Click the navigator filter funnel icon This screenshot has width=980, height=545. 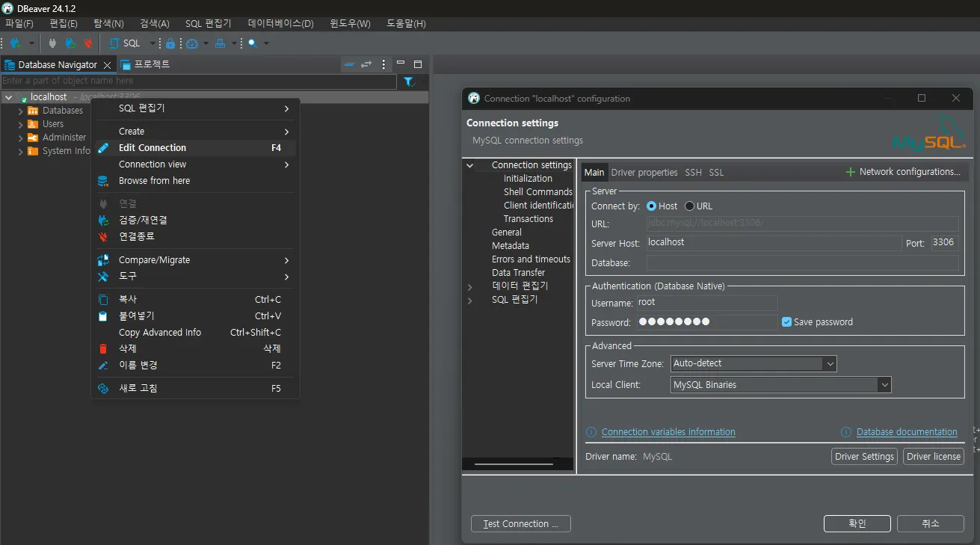tap(409, 81)
